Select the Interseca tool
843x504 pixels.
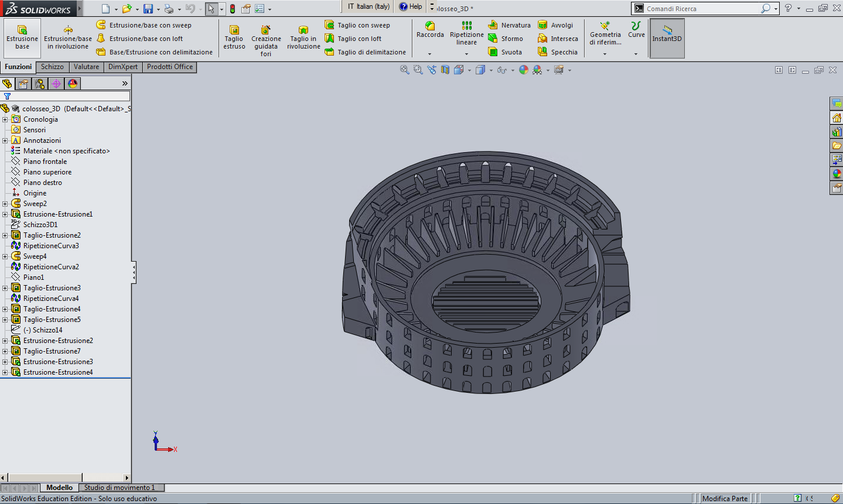558,39
